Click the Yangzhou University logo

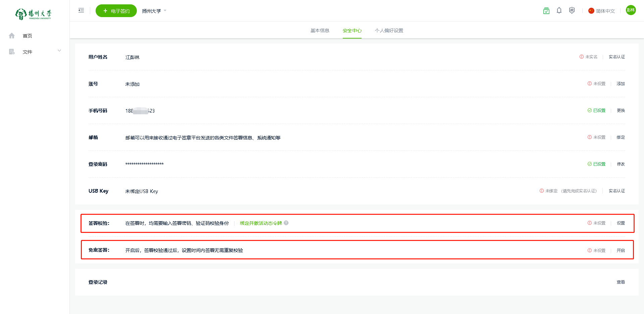click(33, 14)
